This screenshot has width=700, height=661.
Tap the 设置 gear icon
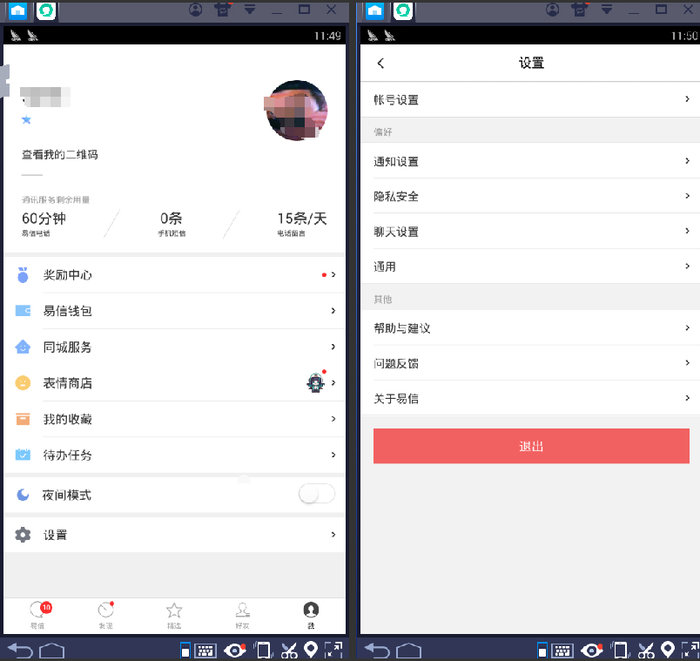point(23,535)
